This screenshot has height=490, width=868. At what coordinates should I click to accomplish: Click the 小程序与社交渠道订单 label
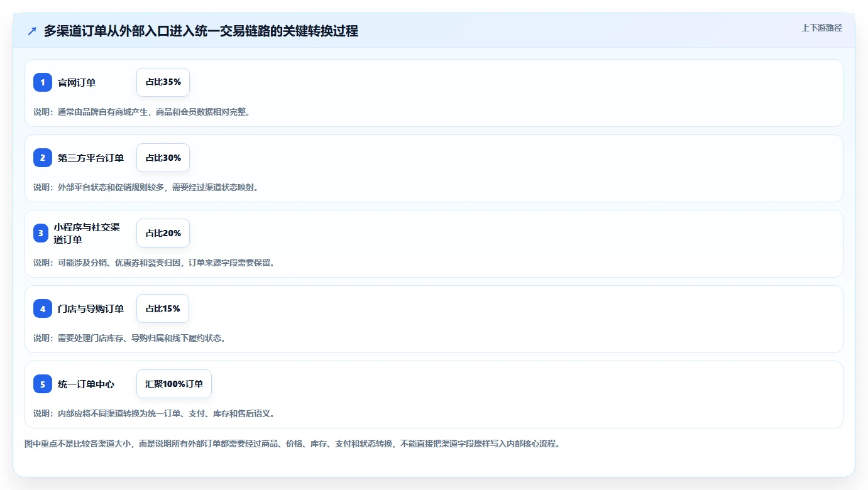(87, 233)
